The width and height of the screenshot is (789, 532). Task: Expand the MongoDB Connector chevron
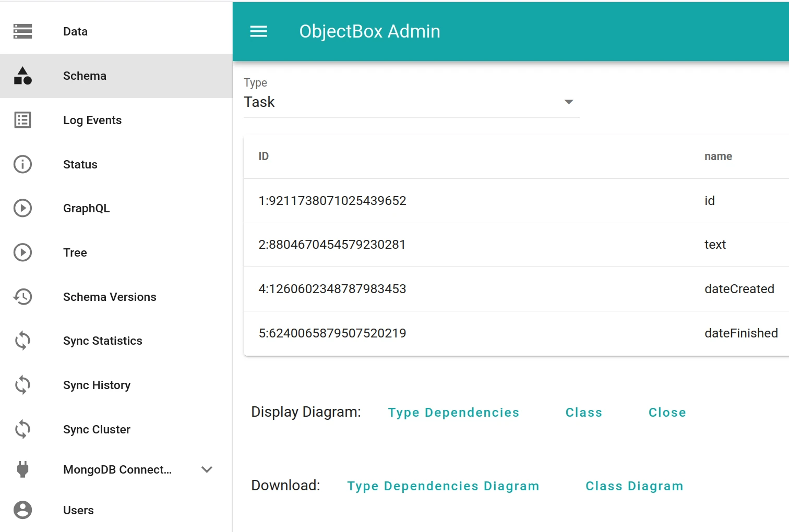207,469
